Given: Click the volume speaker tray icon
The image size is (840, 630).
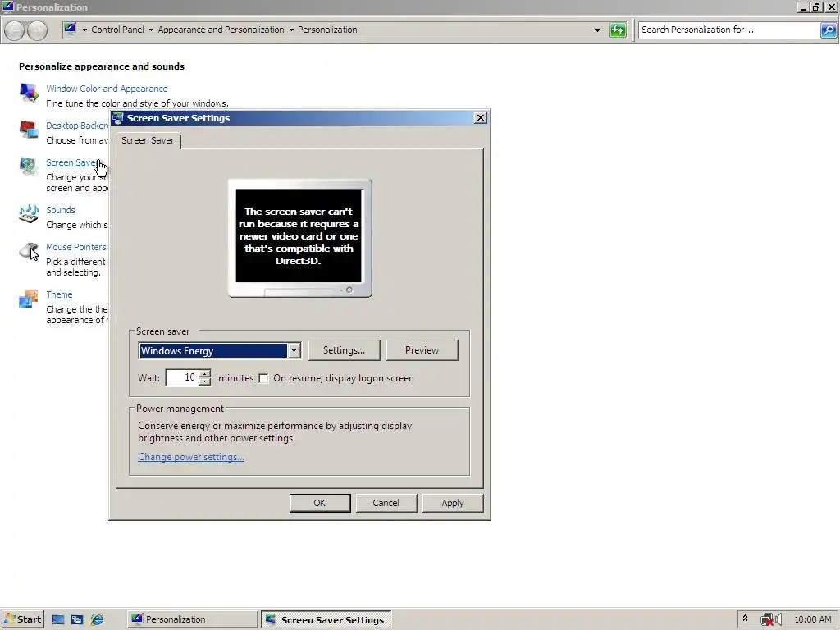Looking at the screenshot, I should point(778,620).
